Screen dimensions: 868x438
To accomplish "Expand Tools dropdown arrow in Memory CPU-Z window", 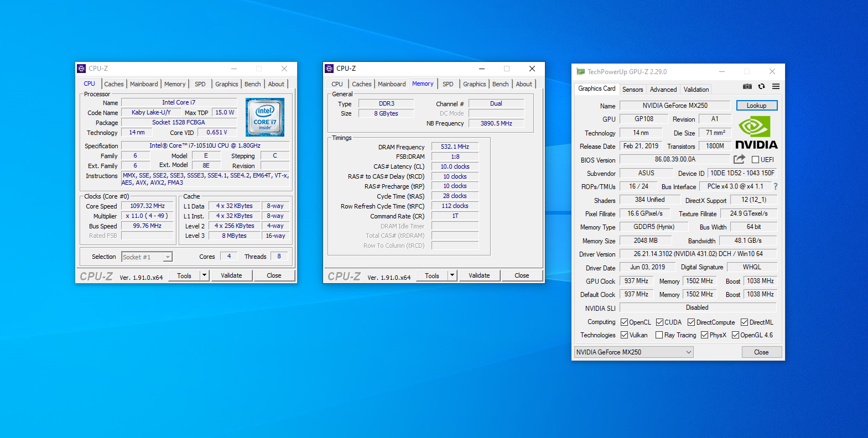I will tap(452, 275).
